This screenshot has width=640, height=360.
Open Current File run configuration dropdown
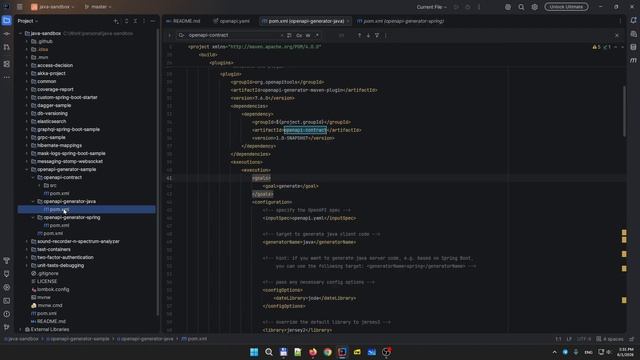[431, 7]
